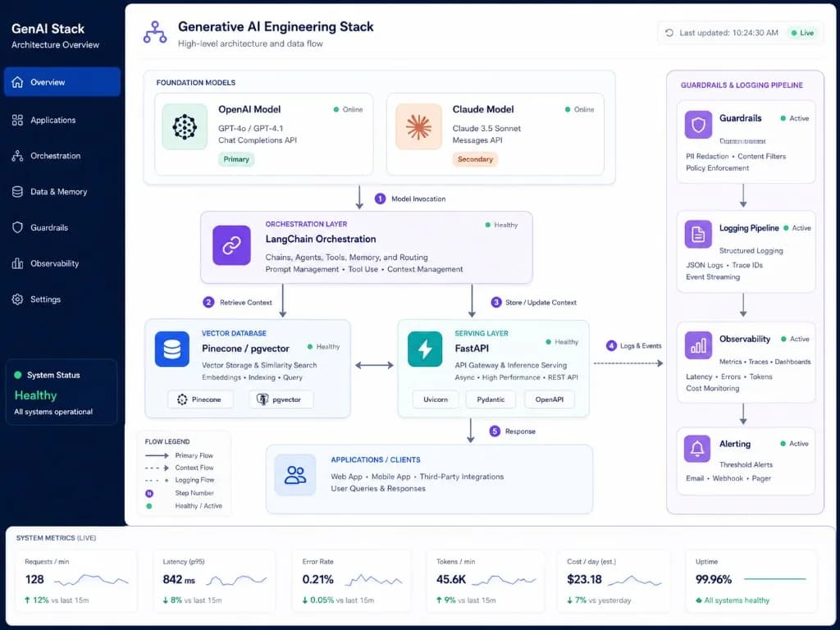
Task: Click JSON Logs text in Logging Pipeline
Action: (x=704, y=265)
